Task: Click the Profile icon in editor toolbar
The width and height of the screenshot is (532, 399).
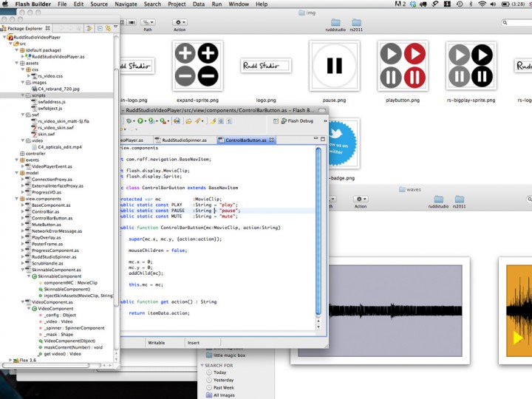Action: click(x=151, y=120)
